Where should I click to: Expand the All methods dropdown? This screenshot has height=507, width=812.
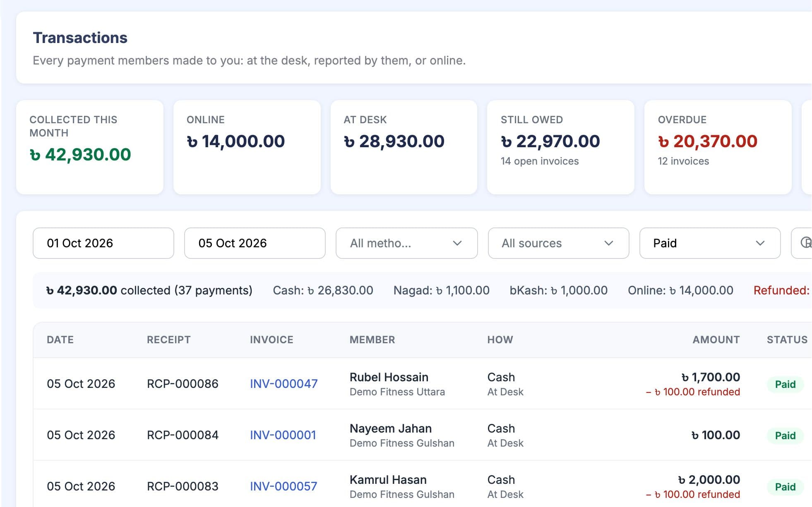coord(407,243)
